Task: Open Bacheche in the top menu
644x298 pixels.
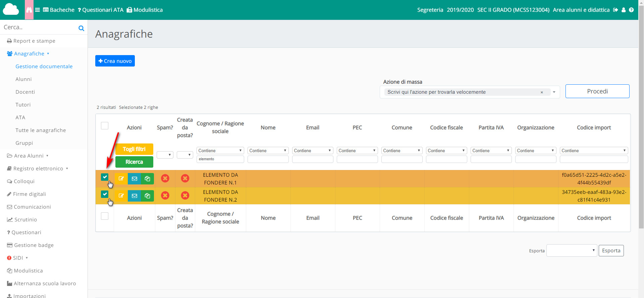Action: click(x=59, y=10)
